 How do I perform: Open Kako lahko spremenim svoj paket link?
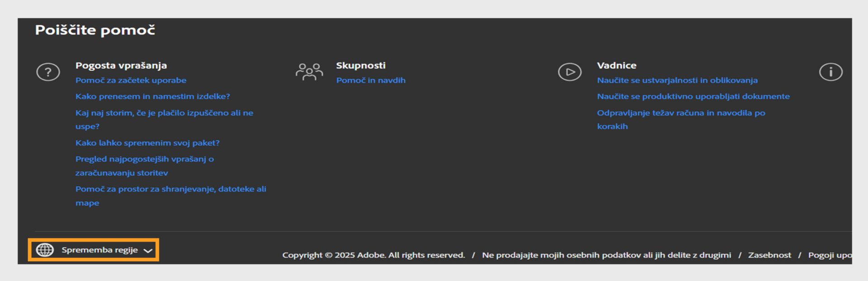click(147, 143)
